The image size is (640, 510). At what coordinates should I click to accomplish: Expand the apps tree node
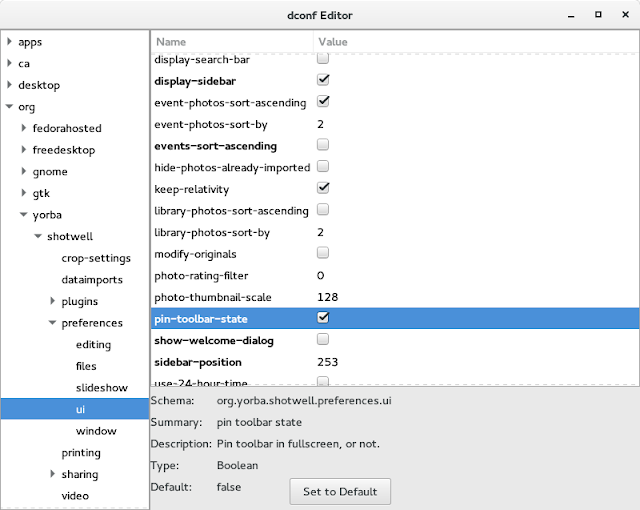9,41
